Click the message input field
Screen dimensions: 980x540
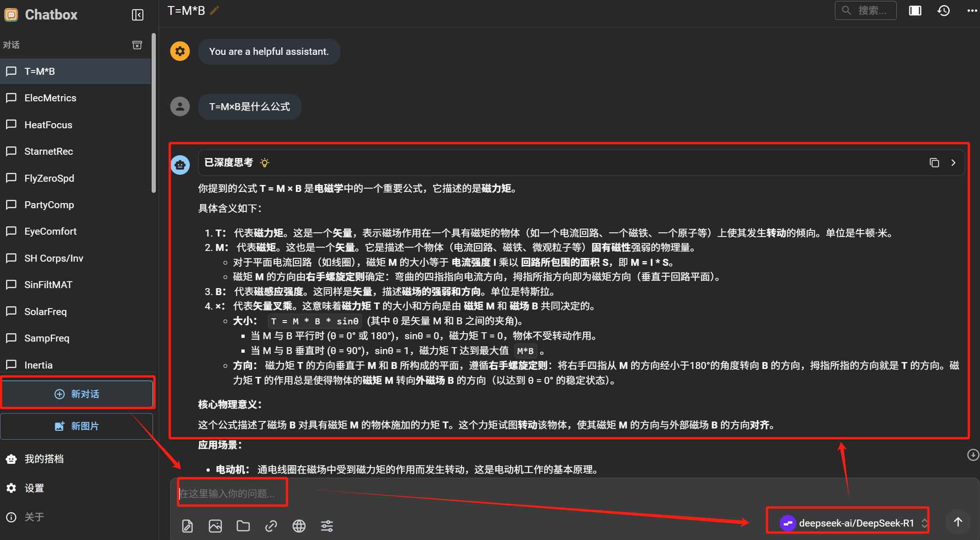click(232, 493)
